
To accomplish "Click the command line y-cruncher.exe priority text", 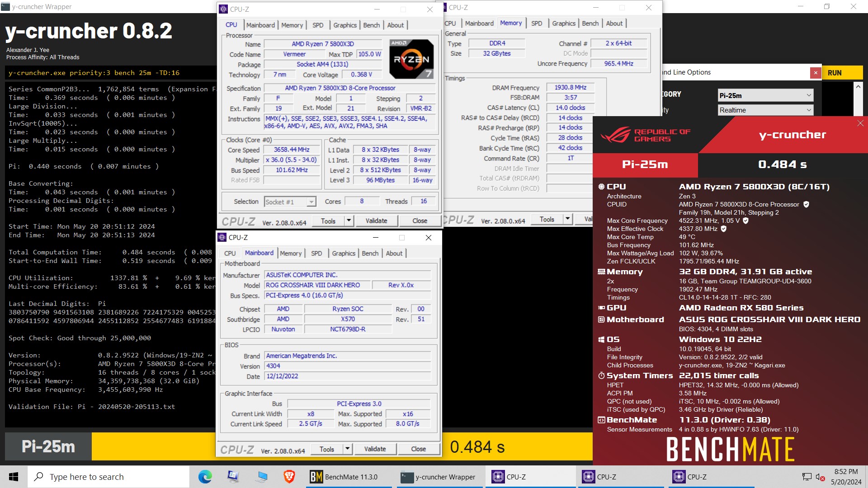I will point(94,73).
